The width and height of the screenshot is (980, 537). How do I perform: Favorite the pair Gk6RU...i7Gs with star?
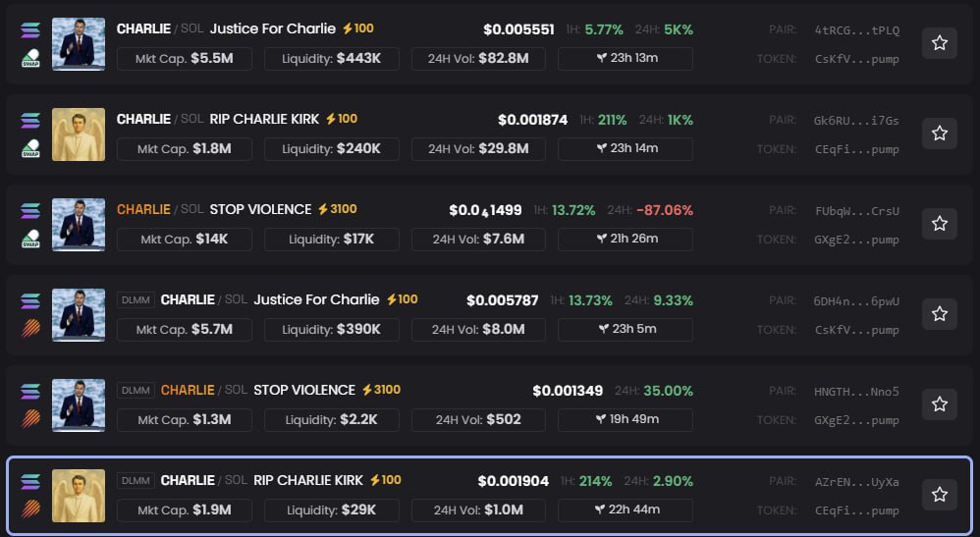pyautogui.click(x=939, y=134)
